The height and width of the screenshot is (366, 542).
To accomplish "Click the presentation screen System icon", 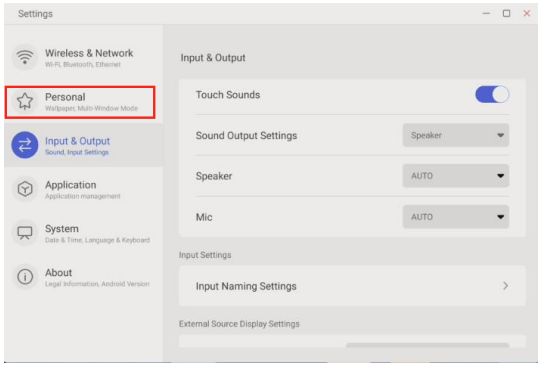I will [25, 233].
